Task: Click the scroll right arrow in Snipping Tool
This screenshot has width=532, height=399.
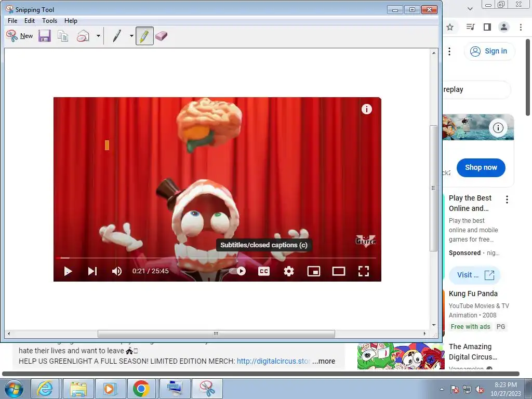Action: (424, 334)
